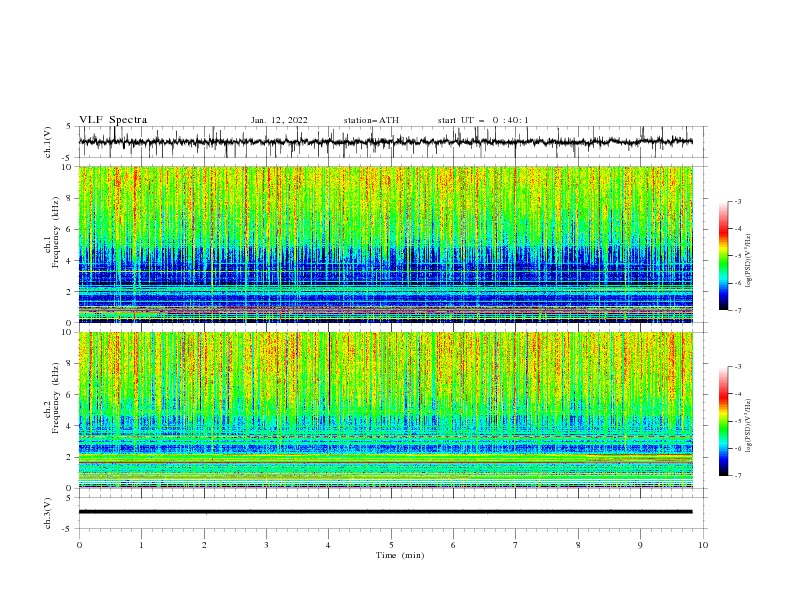
Task: Click the color scale bar beside ch.1 spectrogram
Action: 723,256
